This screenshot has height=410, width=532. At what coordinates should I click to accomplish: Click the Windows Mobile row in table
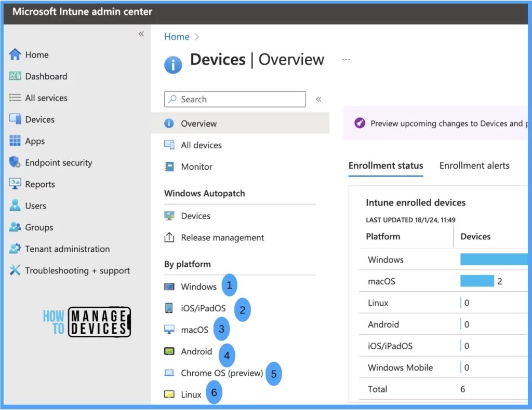(443, 367)
